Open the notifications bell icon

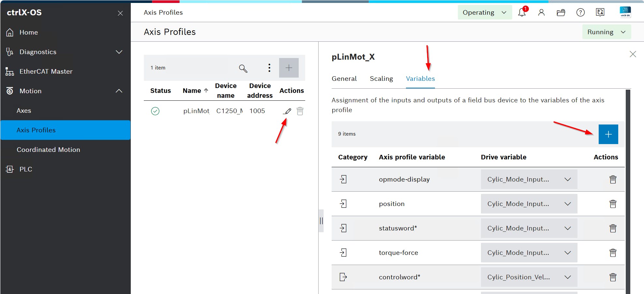(x=522, y=12)
